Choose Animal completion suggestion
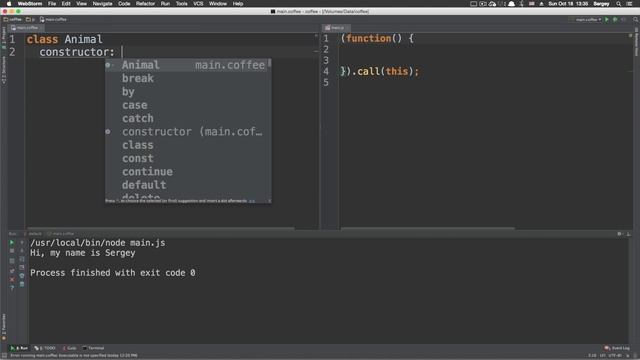Image resolution: width=640 pixels, height=360 pixels. pyautogui.click(x=187, y=65)
